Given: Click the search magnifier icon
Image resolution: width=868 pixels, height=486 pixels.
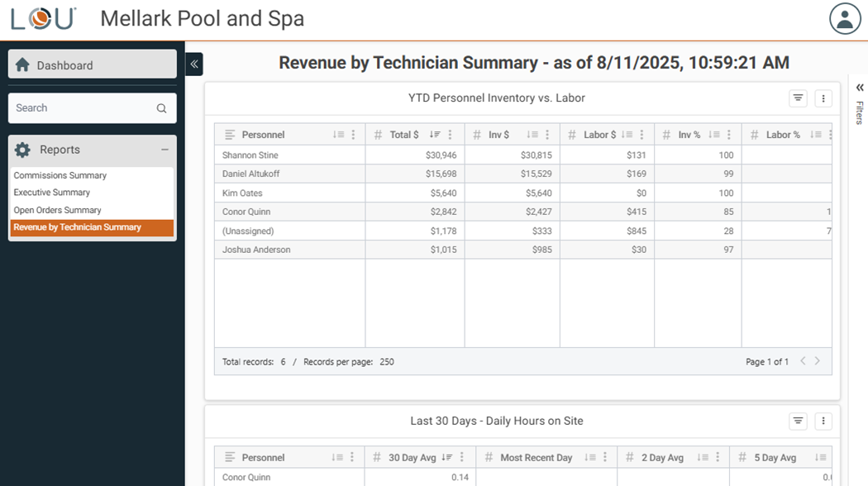Looking at the screenshot, I should (161, 108).
